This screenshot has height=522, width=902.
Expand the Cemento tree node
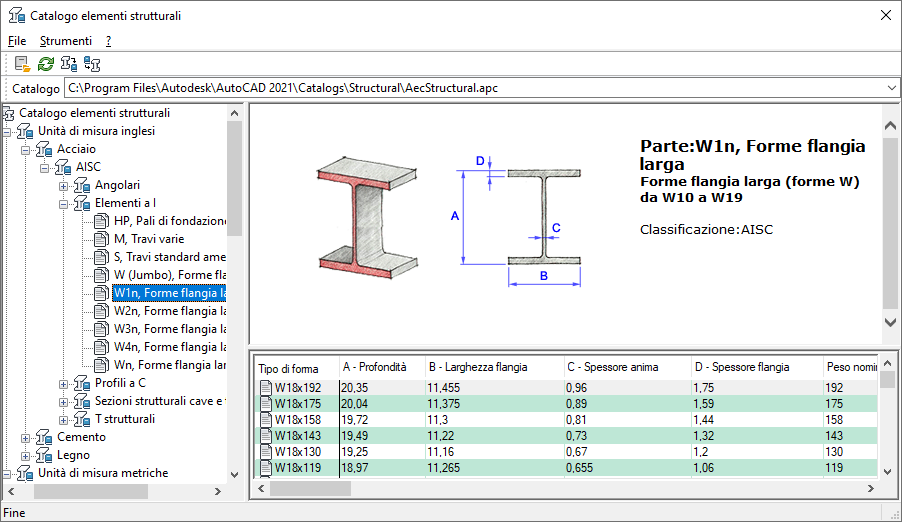pos(25,439)
